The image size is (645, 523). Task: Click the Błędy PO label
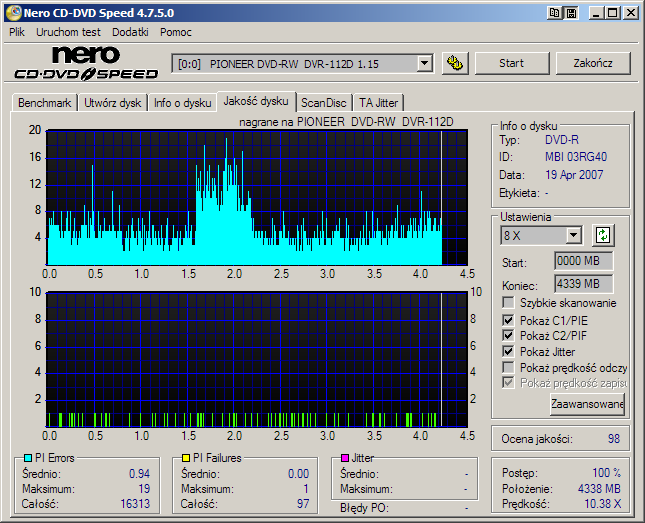point(364,508)
